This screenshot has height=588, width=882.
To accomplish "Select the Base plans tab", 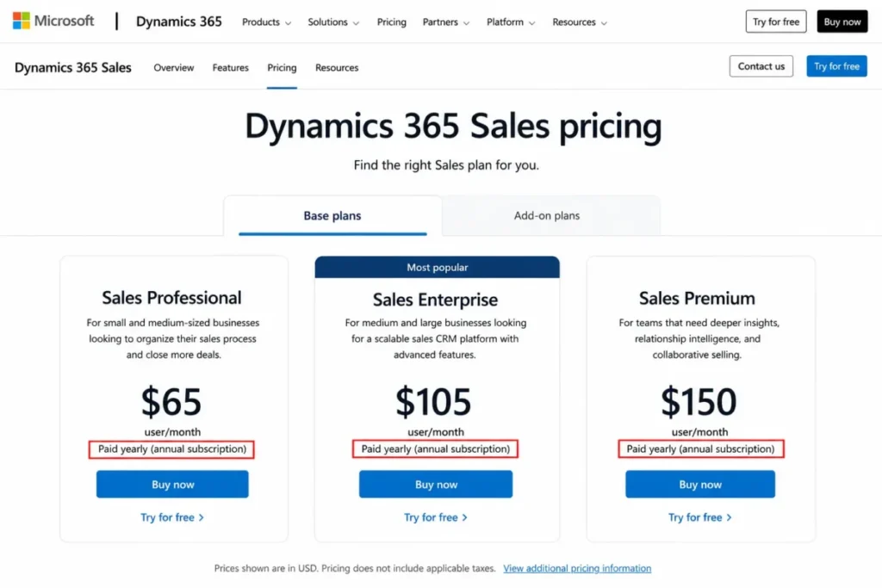I will [332, 216].
